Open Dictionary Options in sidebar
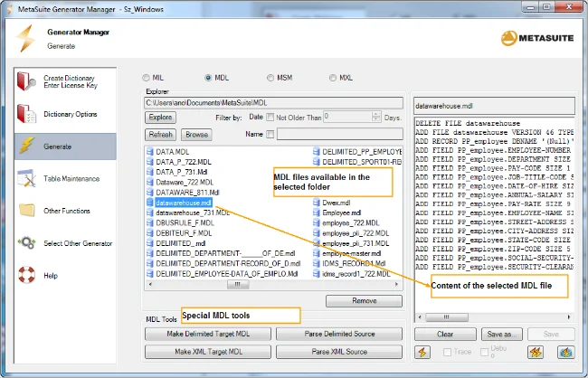588x378 pixels. coord(65,114)
